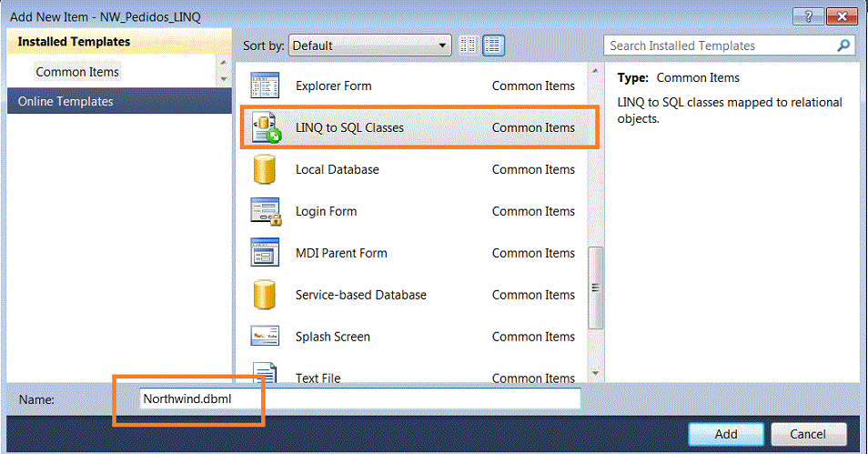Click template list scroll up arrow

(596, 71)
